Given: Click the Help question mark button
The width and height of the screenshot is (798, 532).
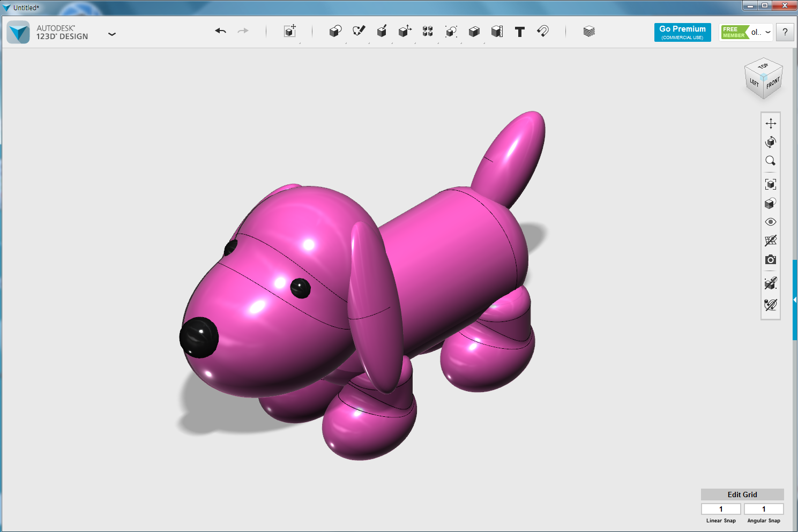Looking at the screenshot, I should coord(785,32).
